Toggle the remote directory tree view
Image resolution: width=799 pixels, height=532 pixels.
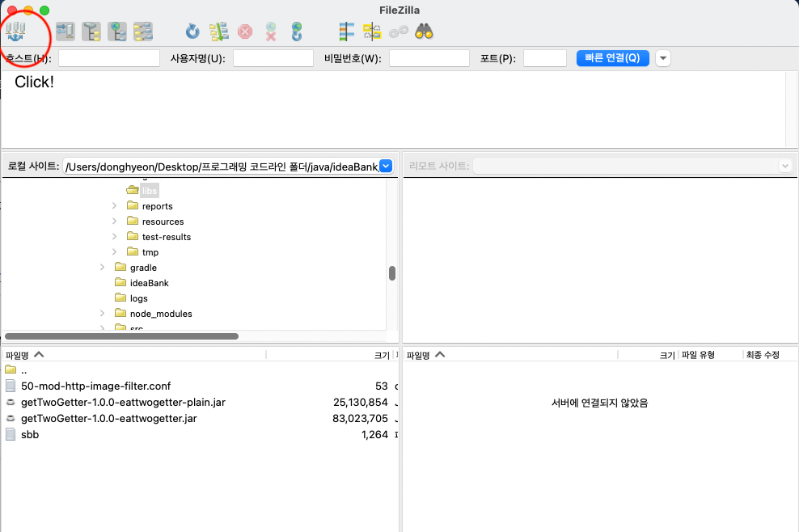click(117, 32)
